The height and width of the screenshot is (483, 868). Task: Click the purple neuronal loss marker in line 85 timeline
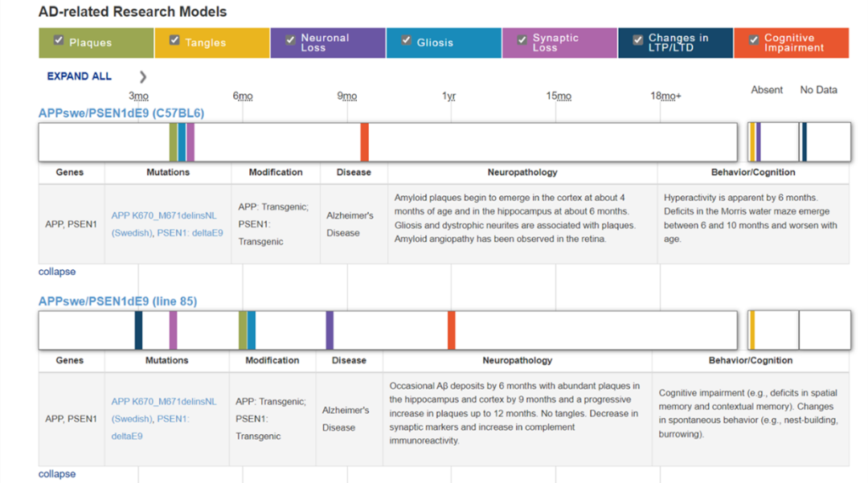pyautogui.click(x=330, y=330)
